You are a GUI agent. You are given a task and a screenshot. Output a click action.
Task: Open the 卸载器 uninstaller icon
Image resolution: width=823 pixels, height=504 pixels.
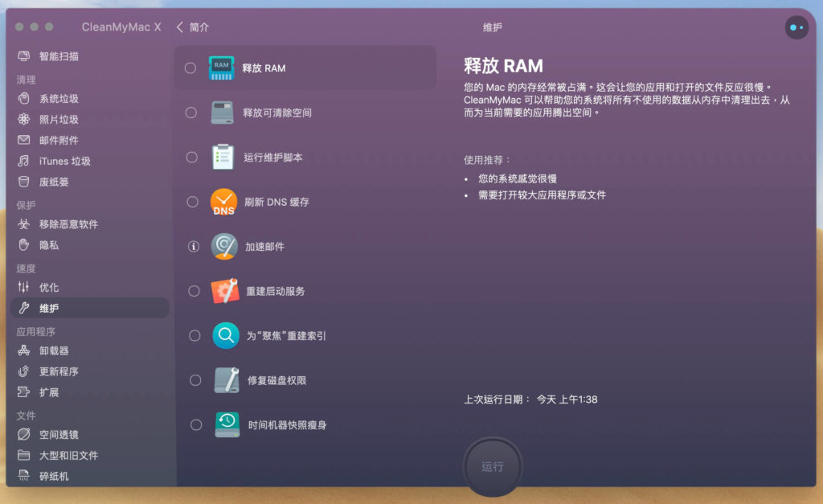point(23,350)
